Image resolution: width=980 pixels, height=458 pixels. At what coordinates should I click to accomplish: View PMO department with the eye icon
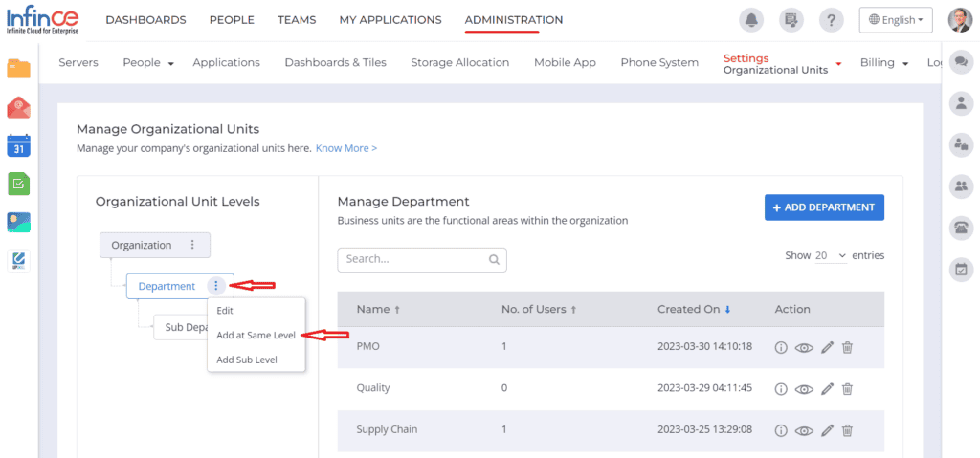(804, 348)
